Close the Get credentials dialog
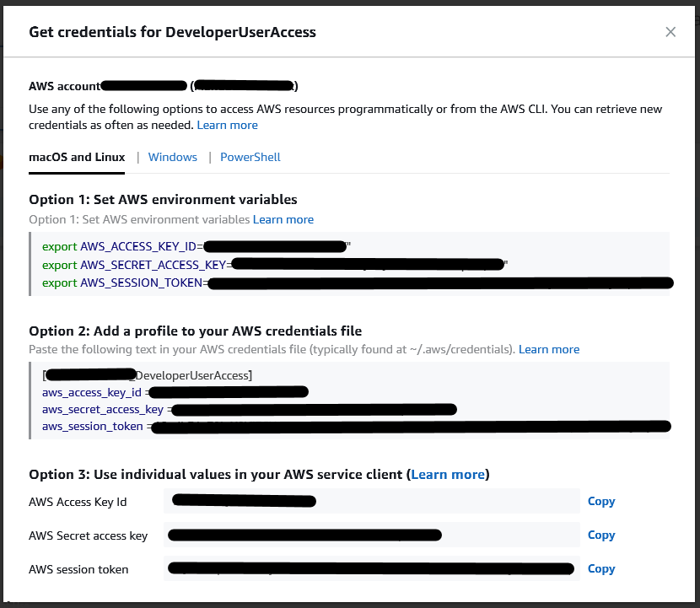Viewport: 700px width, 608px height. tap(670, 32)
